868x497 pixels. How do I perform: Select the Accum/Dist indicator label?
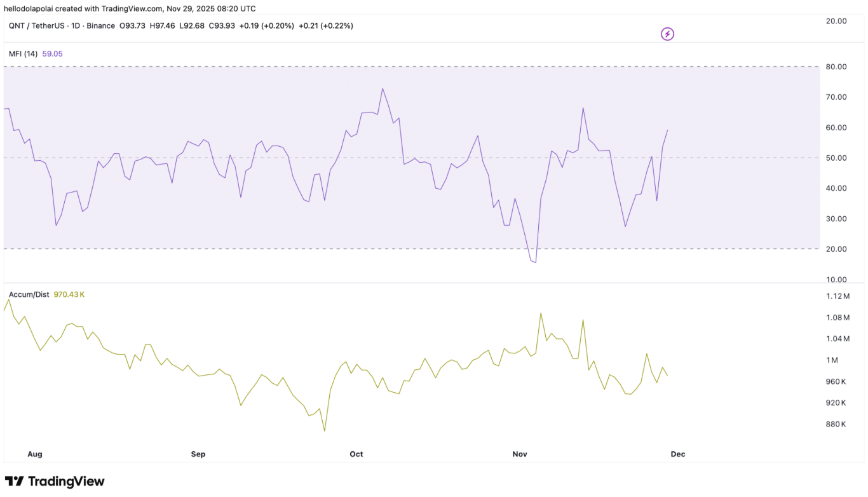(29, 295)
